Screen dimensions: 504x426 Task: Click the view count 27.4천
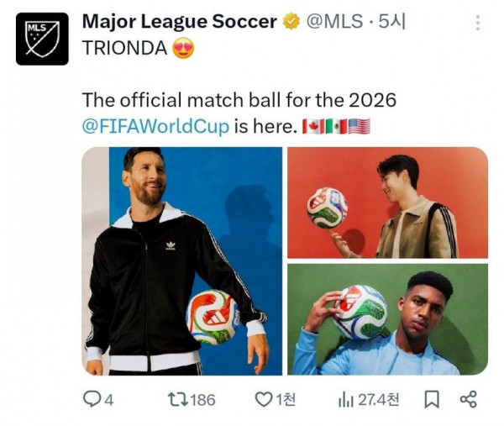[378, 400]
